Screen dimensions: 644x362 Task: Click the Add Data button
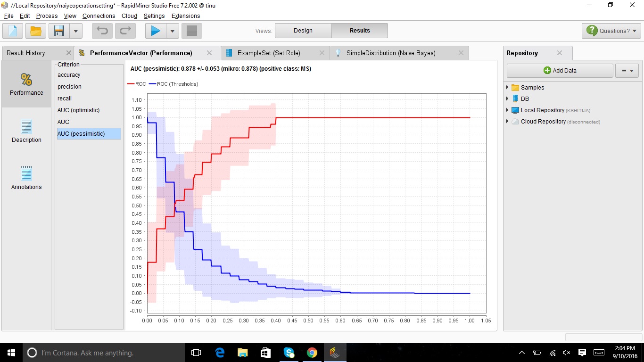[559, 70]
